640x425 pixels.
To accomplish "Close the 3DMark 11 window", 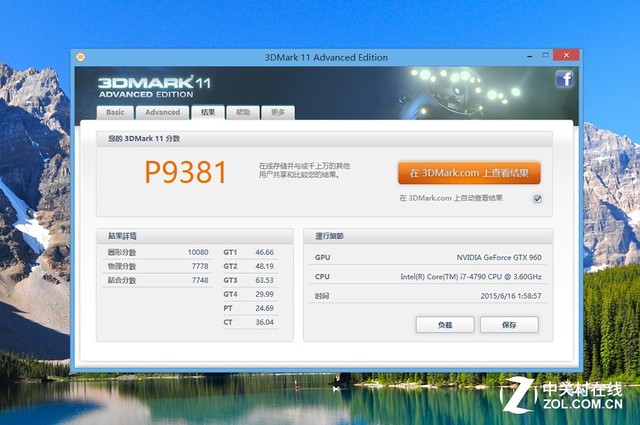I will tap(566, 55).
